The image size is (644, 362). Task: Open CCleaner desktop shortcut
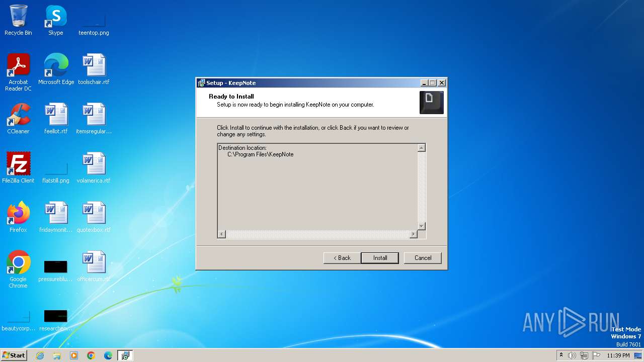pyautogui.click(x=18, y=118)
